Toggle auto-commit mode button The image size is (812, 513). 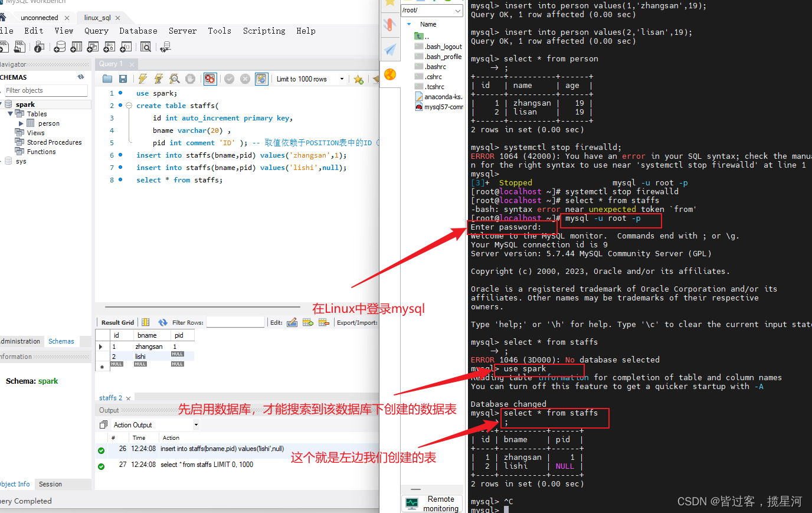pos(261,79)
